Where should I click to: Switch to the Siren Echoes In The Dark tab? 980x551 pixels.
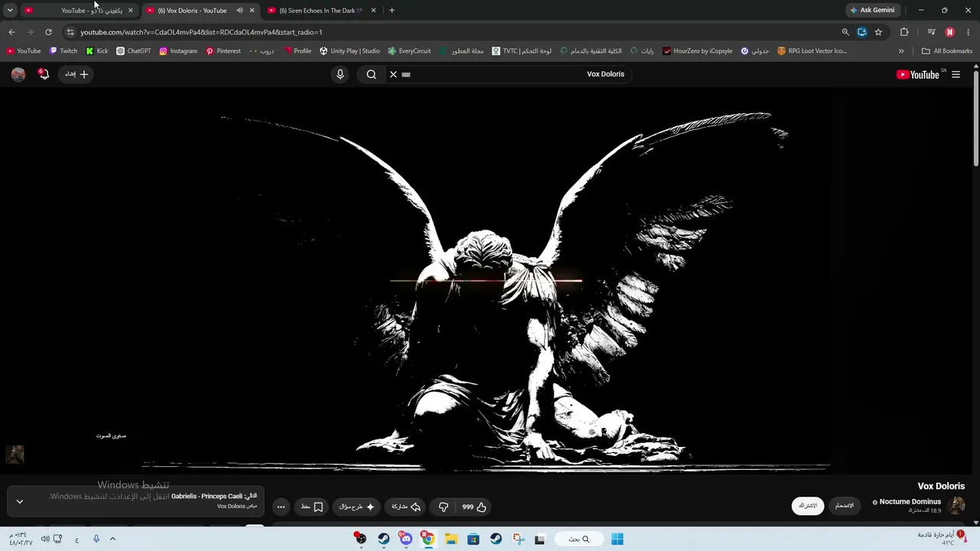[x=322, y=11]
